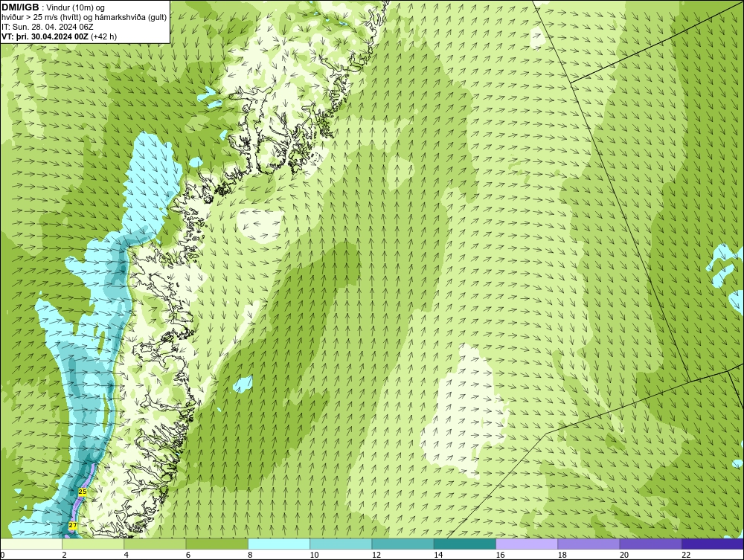This screenshot has width=744, height=560.
Task: Click the turquoise 10–12 m/s legend swatch
Action: click(341, 544)
